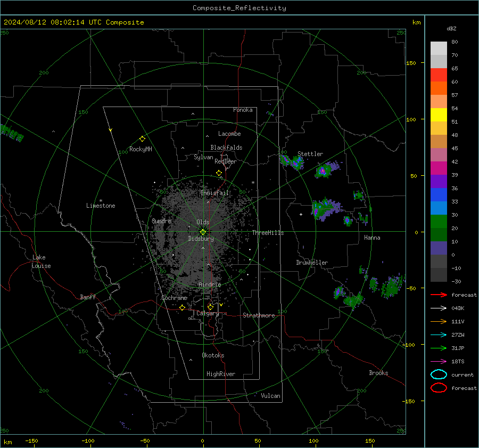Image resolution: width=479 pixels, height=448 pixels.
Task: Click the Olds town label
Action: tap(203, 222)
